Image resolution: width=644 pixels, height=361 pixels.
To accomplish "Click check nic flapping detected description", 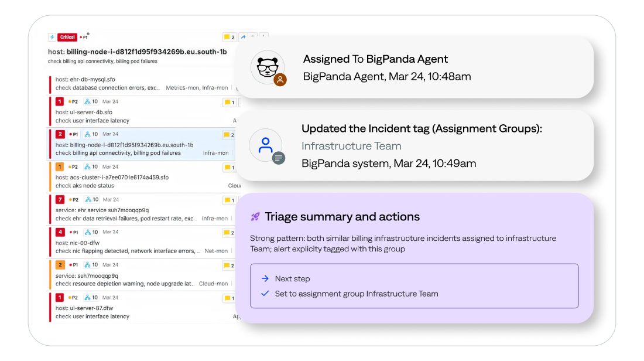I will click(x=128, y=251).
